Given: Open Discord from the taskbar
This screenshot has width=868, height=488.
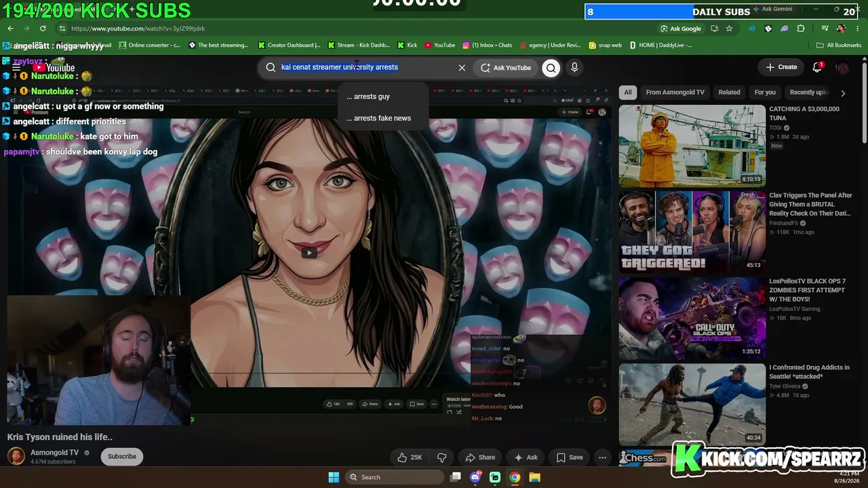Looking at the screenshot, I should [475, 477].
